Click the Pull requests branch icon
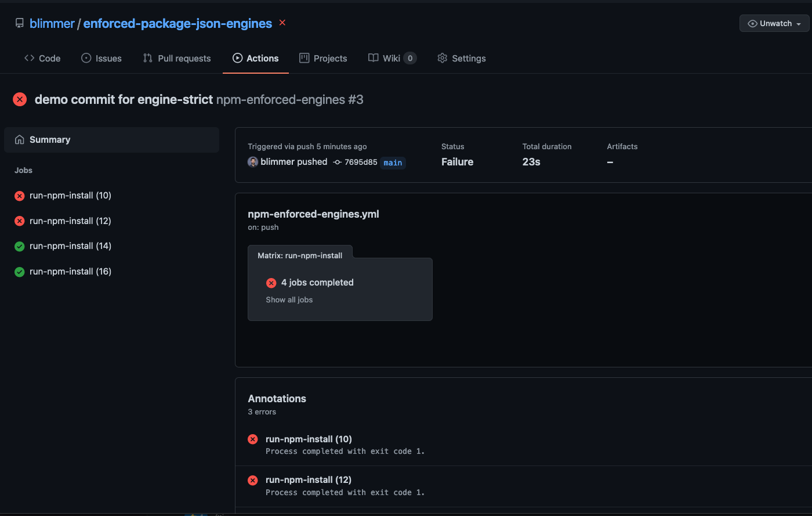812x516 pixels. [x=147, y=58]
